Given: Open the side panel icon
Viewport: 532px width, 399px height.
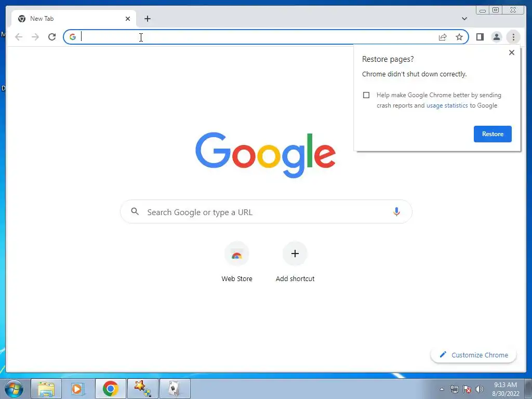Looking at the screenshot, I should (480, 37).
